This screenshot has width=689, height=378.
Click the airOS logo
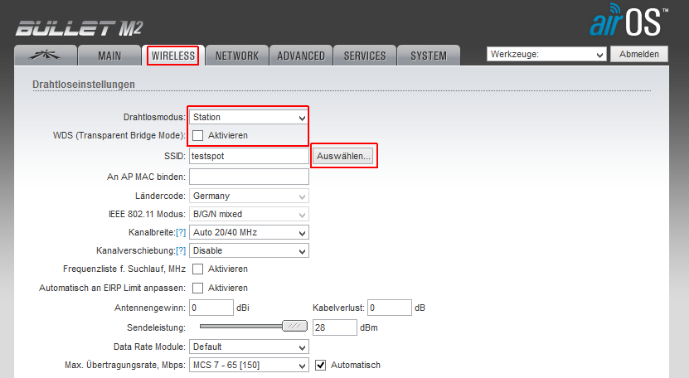(x=628, y=20)
